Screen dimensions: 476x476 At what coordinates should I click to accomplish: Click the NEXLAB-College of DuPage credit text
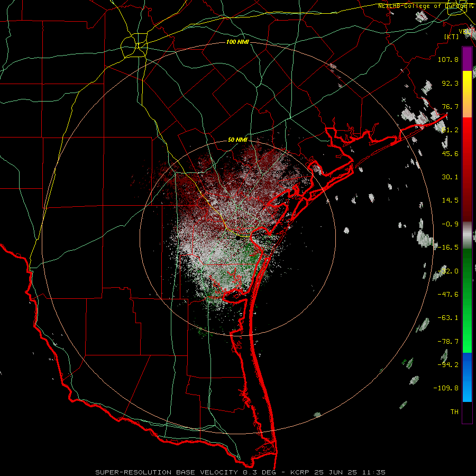click(425, 6)
